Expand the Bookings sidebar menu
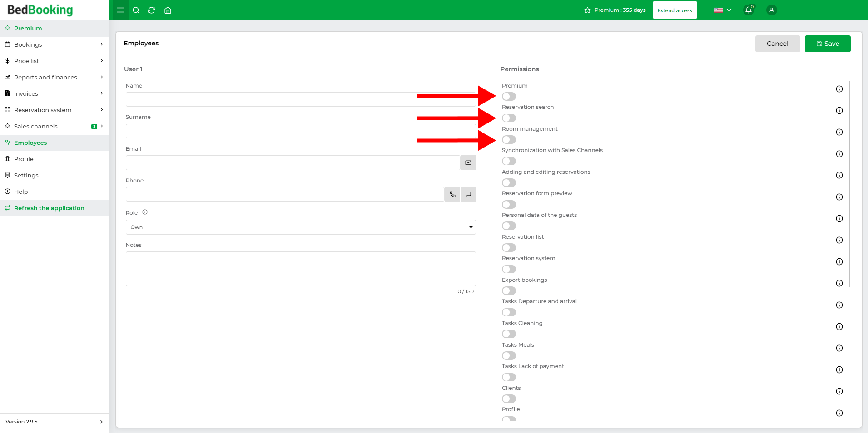This screenshot has height=433, width=868. click(55, 44)
